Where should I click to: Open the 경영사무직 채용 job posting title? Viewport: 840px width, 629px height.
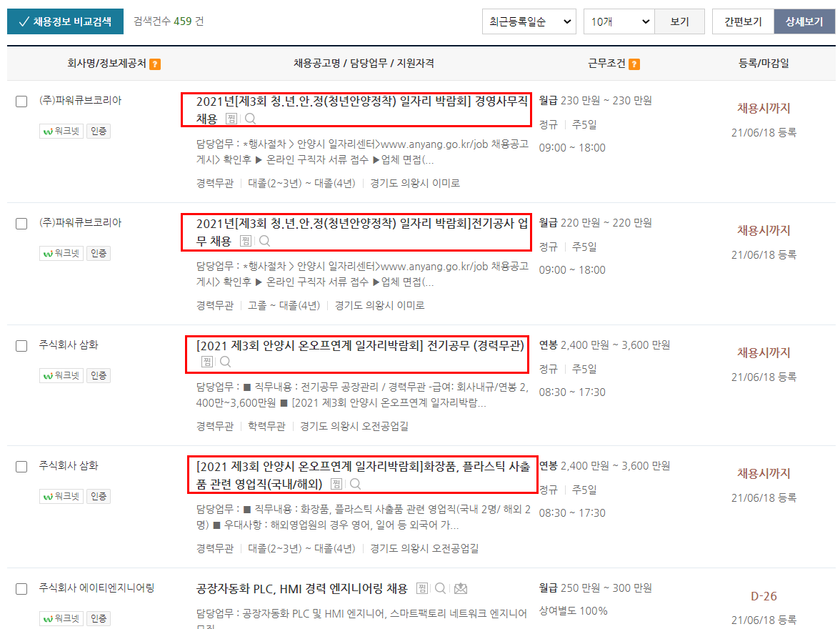coord(361,109)
